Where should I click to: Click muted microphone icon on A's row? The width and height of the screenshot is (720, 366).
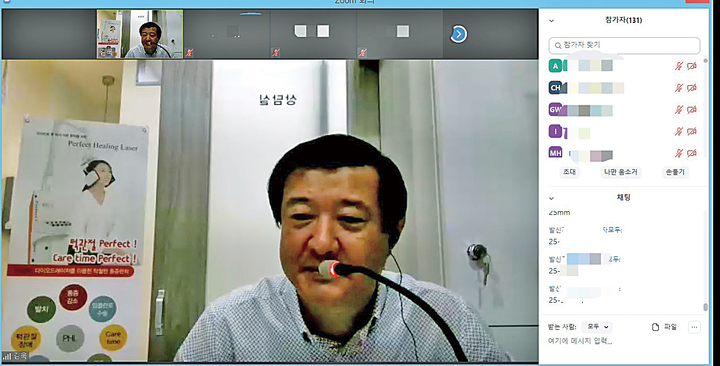point(679,66)
